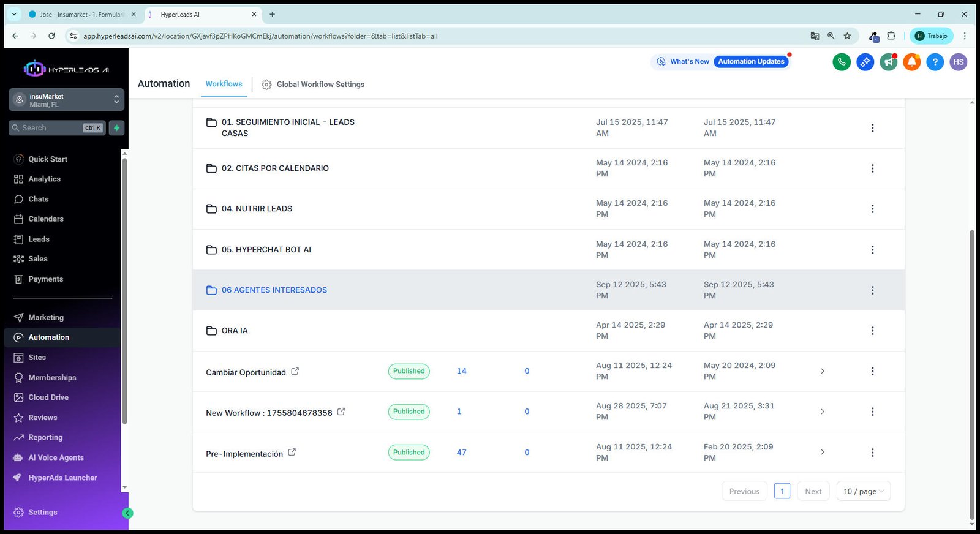The image size is (980, 534).
Task: Open three-dot menu for 04. NUTRIR LEADS
Action: (x=873, y=209)
